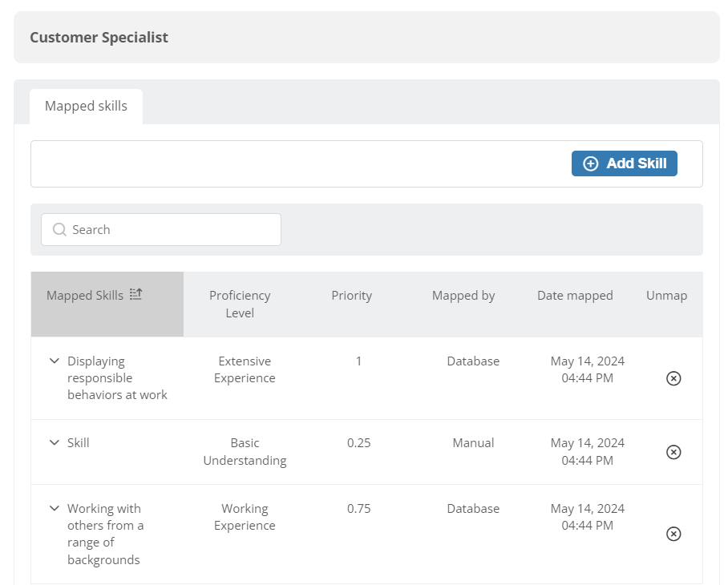Expand the Skill row chevron
This screenshot has height=585, width=728.
pyautogui.click(x=55, y=442)
